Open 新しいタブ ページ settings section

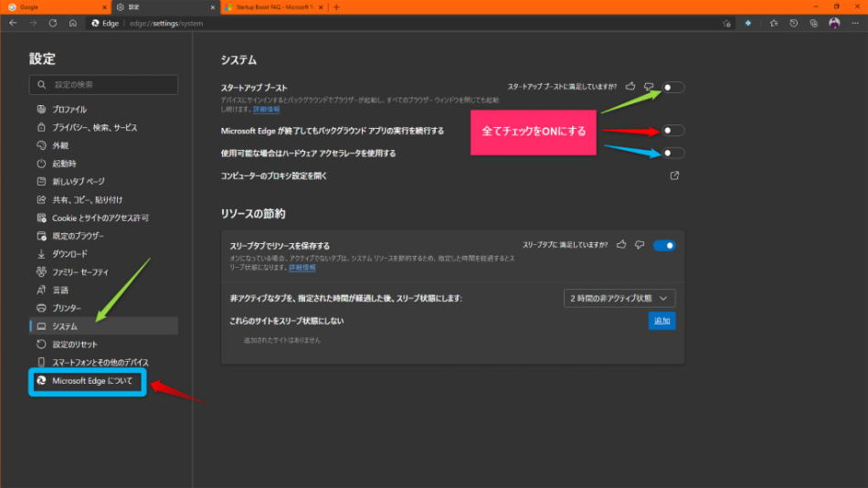tap(103, 182)
